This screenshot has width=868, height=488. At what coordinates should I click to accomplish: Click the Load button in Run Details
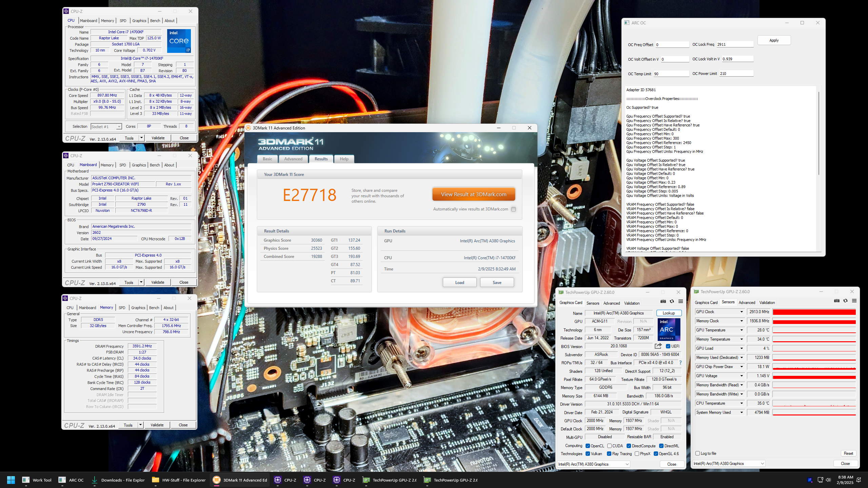tap(459, 282)
